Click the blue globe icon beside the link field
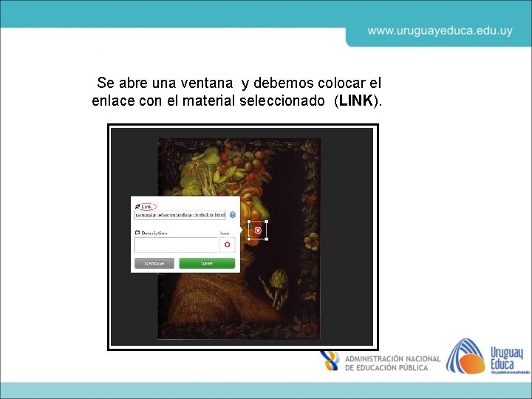The height and width of the screenshot is (399, 532). (233, 215)
